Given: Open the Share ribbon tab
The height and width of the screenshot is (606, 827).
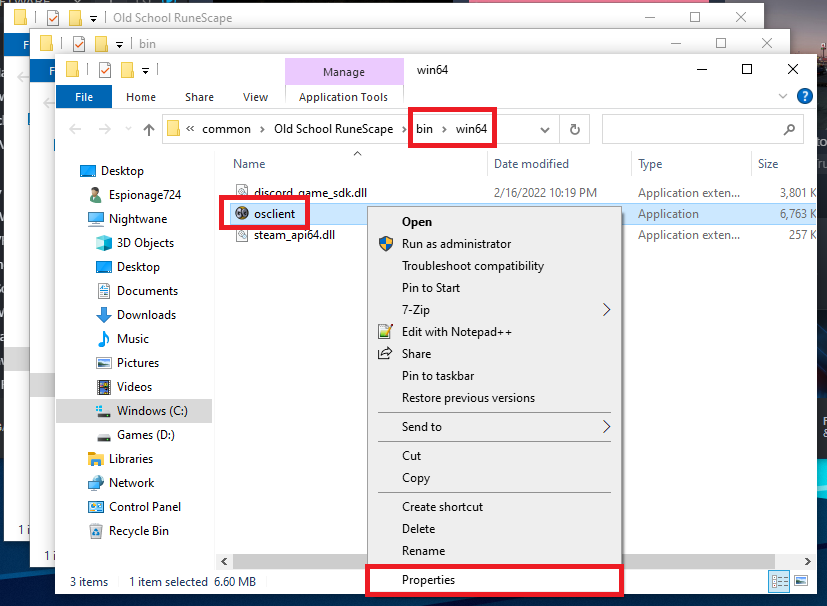Looking at the screenshot, I should (x=199, y=97).
